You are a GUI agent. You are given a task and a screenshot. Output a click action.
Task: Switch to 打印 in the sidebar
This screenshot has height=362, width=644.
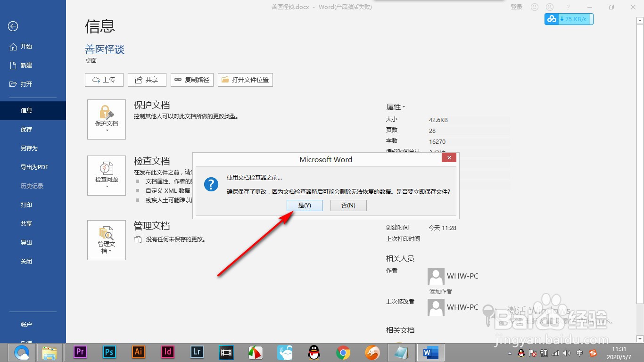point(26,205)
